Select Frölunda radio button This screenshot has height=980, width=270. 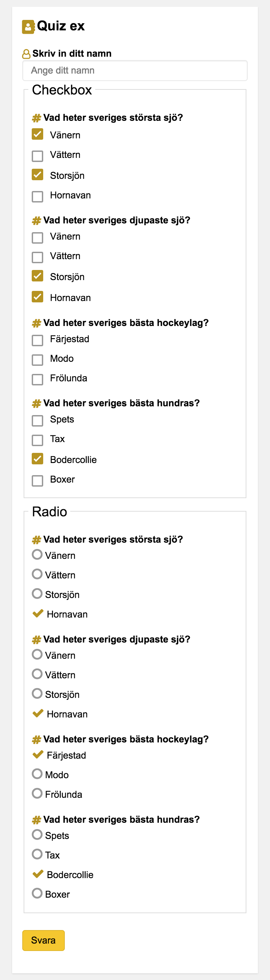tap(37, 793)
